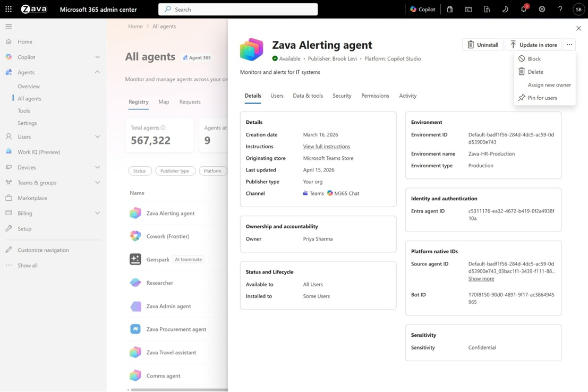The image size is (588, 392).
Task: Open the settings gear icon
Action: (542, 10)
